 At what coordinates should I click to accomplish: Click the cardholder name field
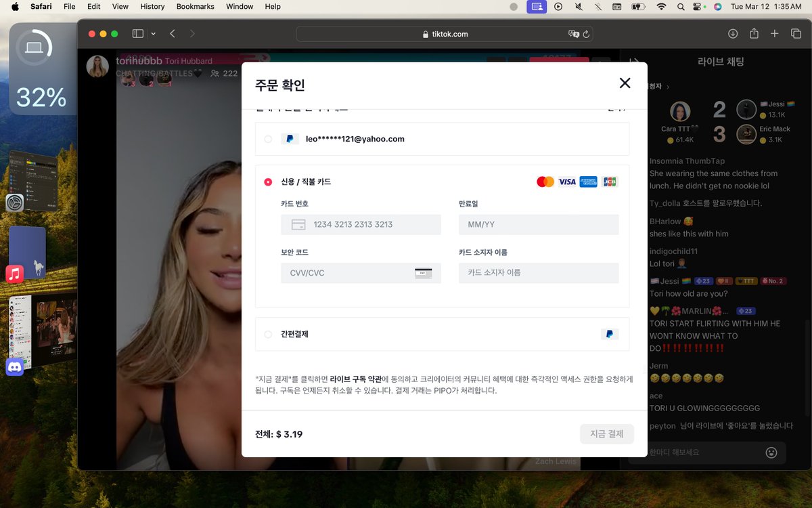[539, 273]
